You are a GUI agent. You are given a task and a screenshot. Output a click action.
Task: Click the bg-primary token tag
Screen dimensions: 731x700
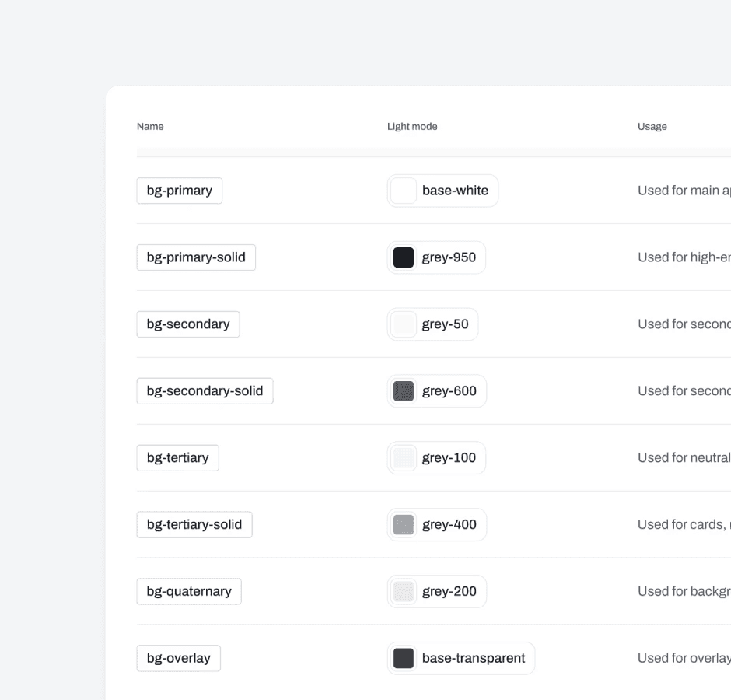pos(179,191)
